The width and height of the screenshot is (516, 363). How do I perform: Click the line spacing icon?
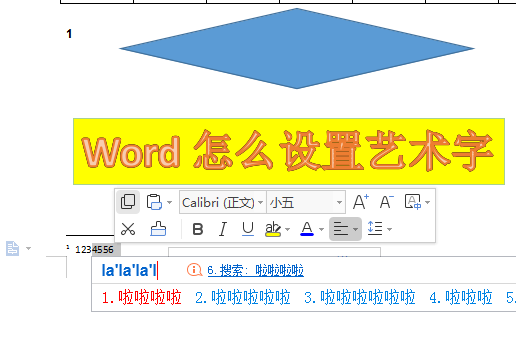point(375,229)
